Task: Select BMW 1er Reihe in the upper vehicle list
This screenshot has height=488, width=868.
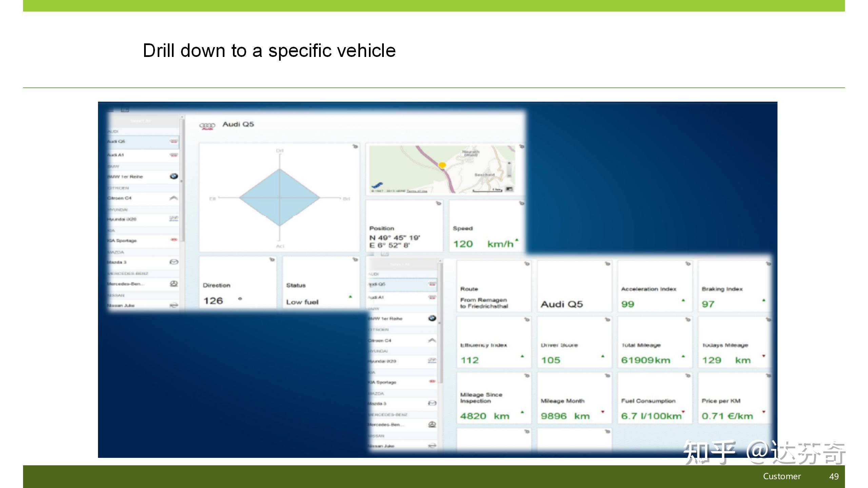Action: (143, 177)
